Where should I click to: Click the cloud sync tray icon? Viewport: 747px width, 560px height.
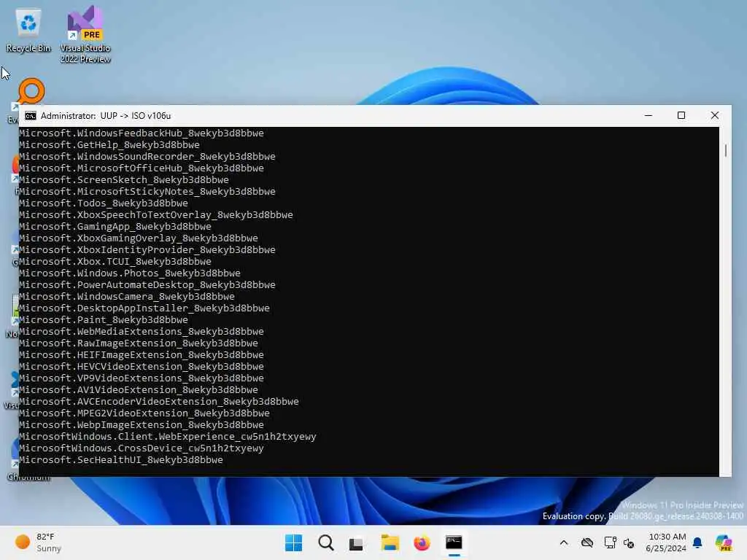[587, 542]
